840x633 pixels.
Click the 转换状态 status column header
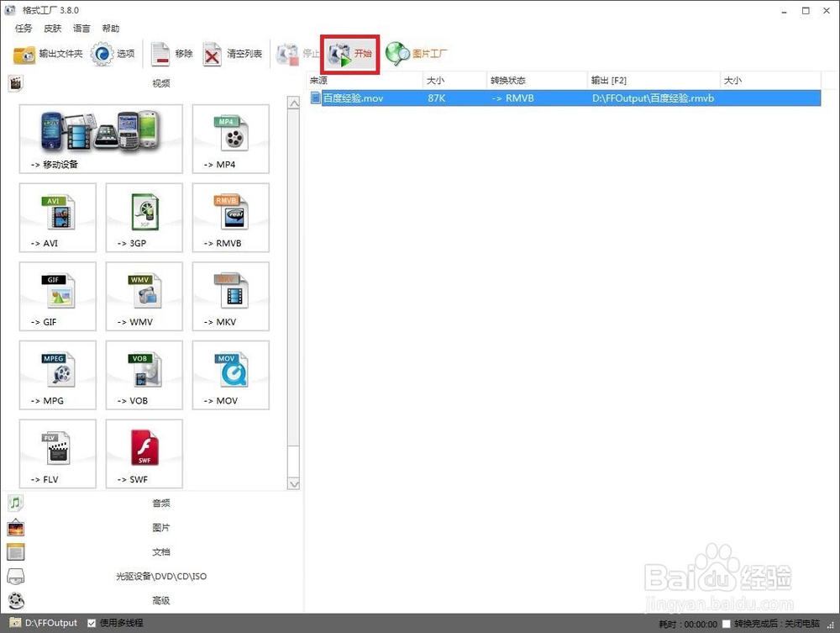(x=537, y=81)
